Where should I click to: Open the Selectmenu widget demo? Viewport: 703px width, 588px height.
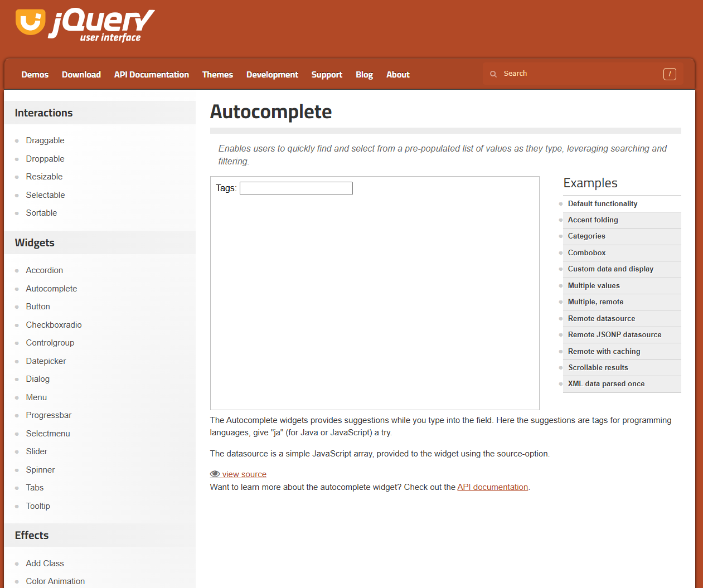click(48, 434)
